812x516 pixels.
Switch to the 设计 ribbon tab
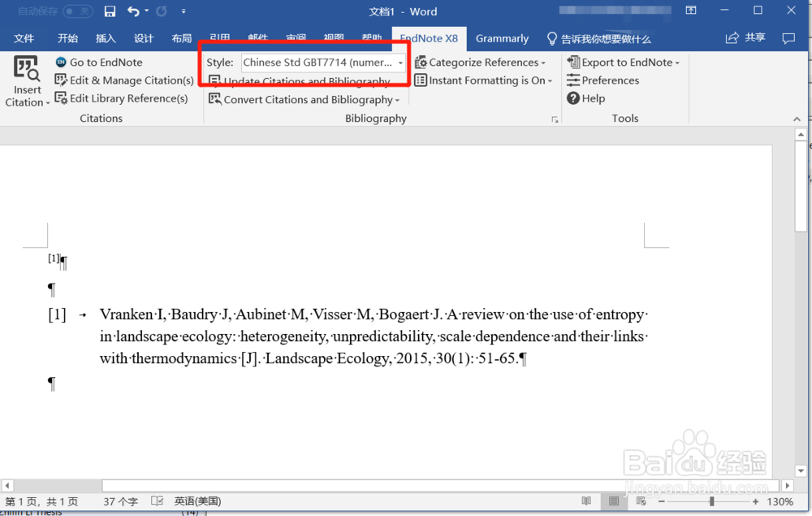(144, 38)
